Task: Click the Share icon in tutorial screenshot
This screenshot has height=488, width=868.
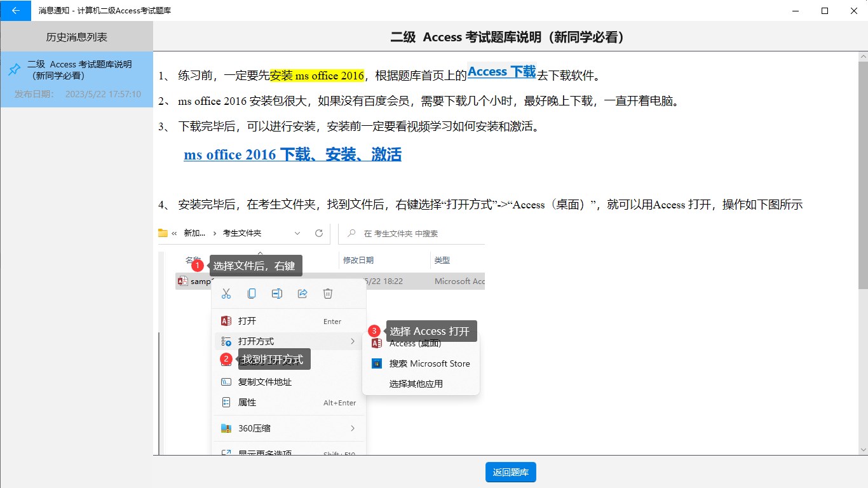Action: pos(302,293)
